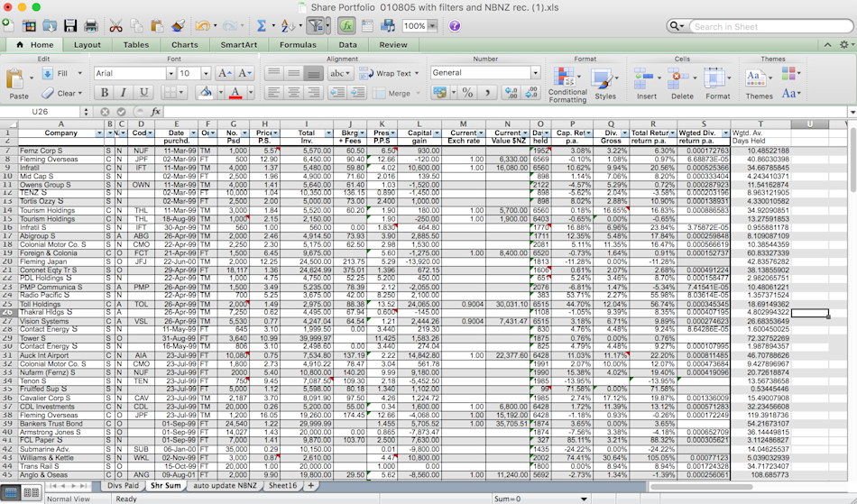
Task: Copy selection using toolbar copy icon
Action: coord(136,25)
